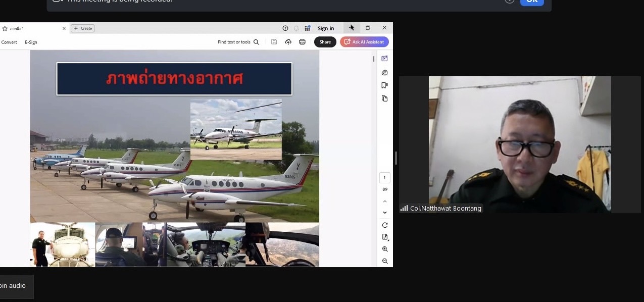The width and height of the screenshot is (644, 302).
Task: Open the Adobe apps grid icon
Action: pos(307,28)
